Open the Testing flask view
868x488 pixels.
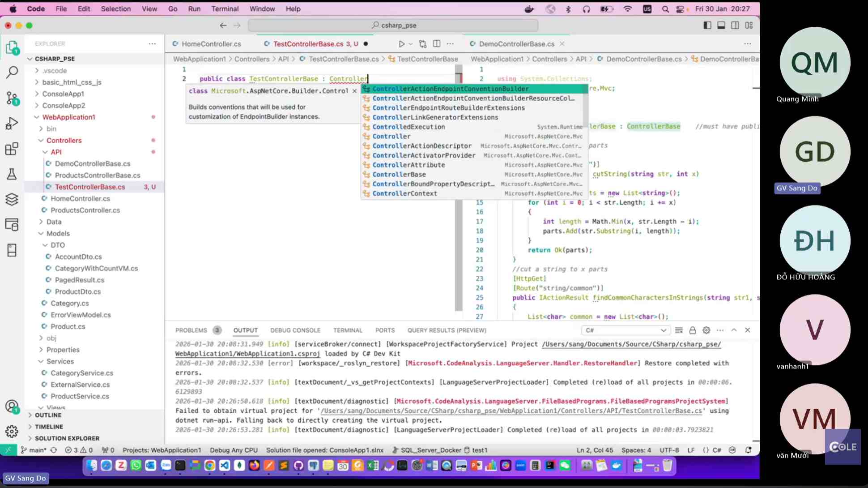point(12,174)
